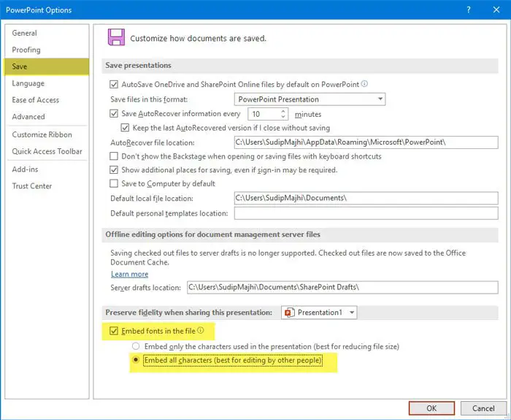Select the Save options category
511x420 pixels.
46,66
